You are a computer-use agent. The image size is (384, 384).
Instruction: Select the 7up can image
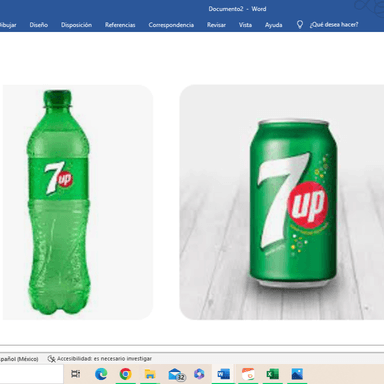point(282,202)
